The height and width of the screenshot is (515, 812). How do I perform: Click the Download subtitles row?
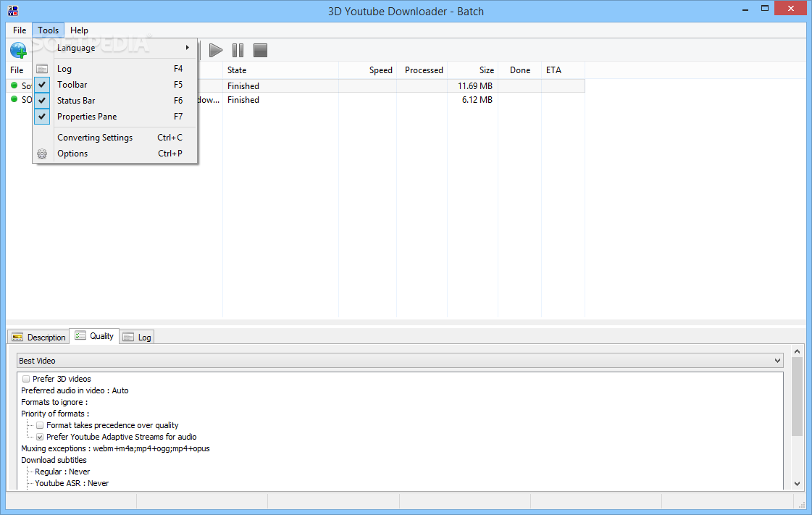click(54, 460)
